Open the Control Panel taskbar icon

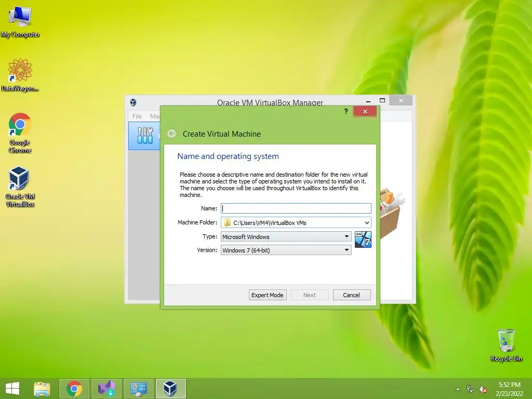click(139, 389)
